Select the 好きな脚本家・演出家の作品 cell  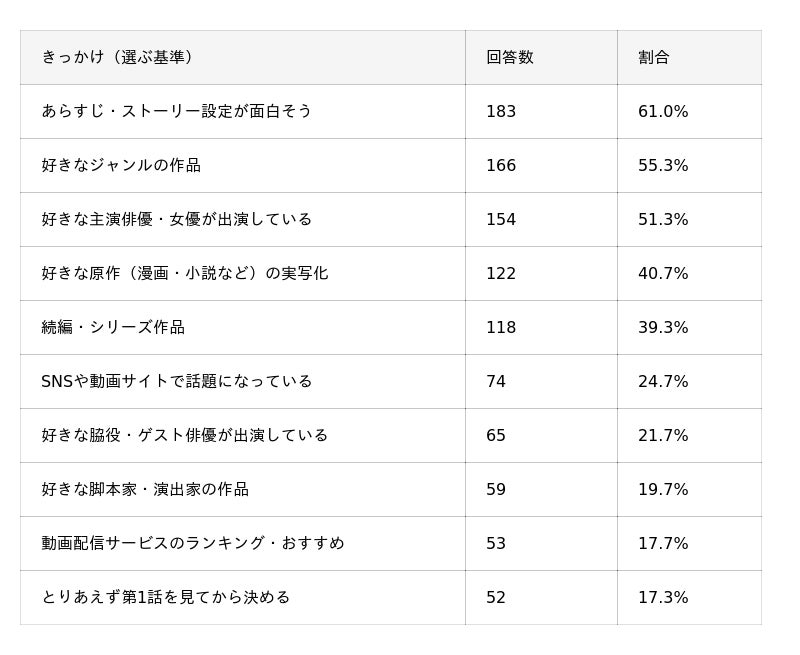[145, 489]
